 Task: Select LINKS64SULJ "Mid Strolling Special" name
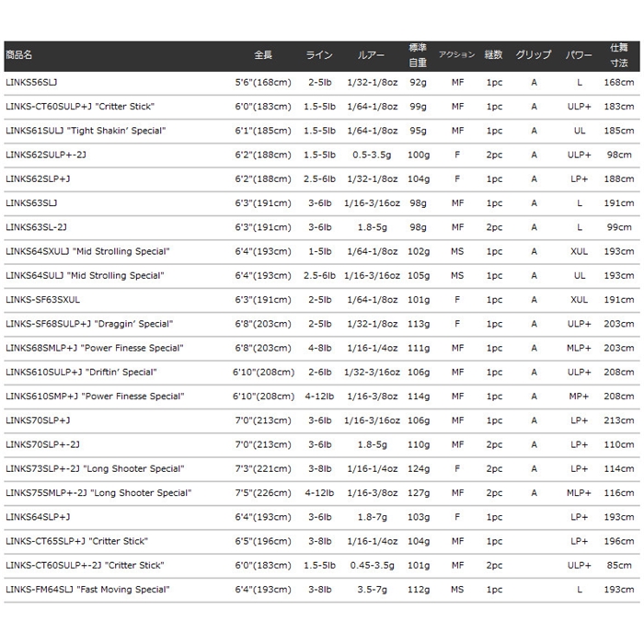pyautogui.click(x=85, y=276)
